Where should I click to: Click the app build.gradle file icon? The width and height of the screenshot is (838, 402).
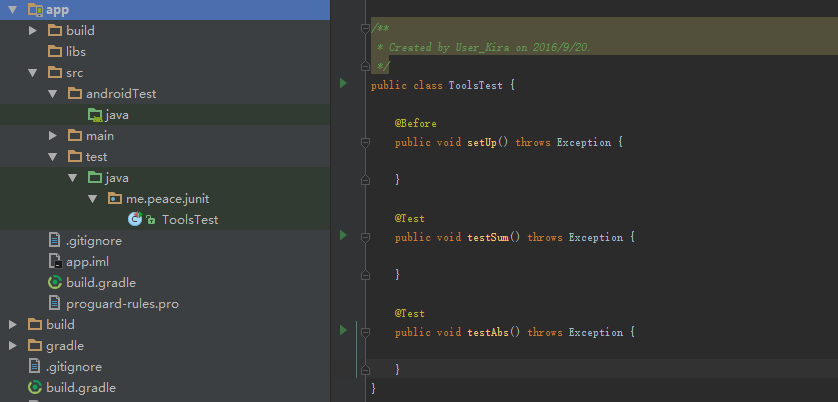point(55,283)
